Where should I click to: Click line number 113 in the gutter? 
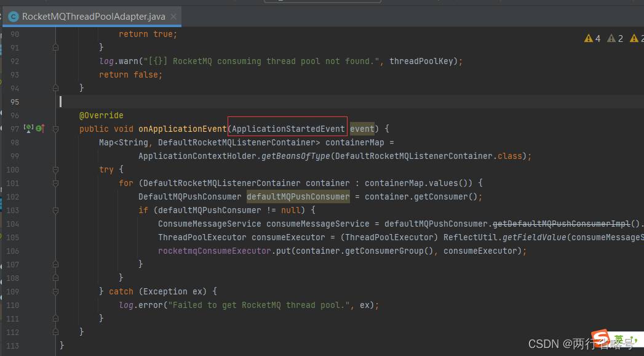point(13,346)
